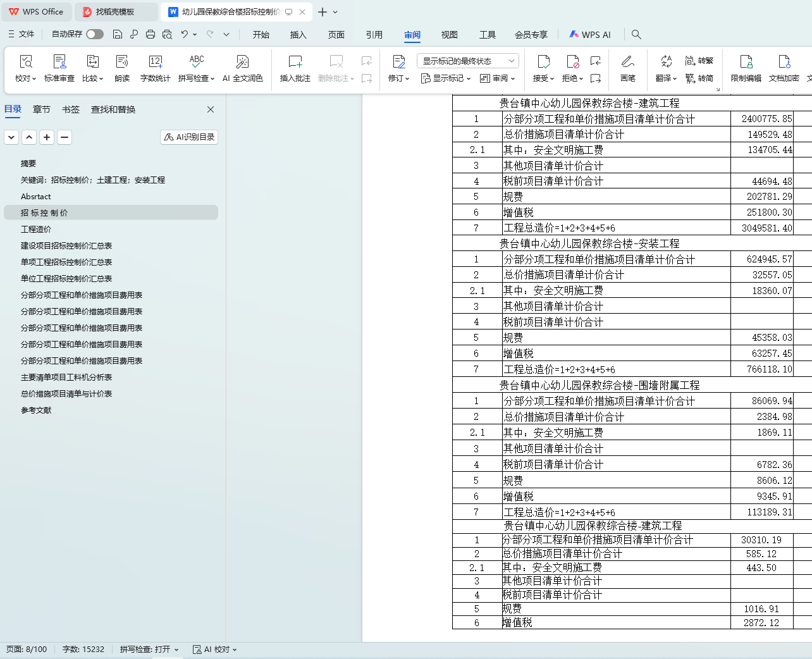
Task: Open 字数统计 word count tool
Action: [x=156, y=62]
